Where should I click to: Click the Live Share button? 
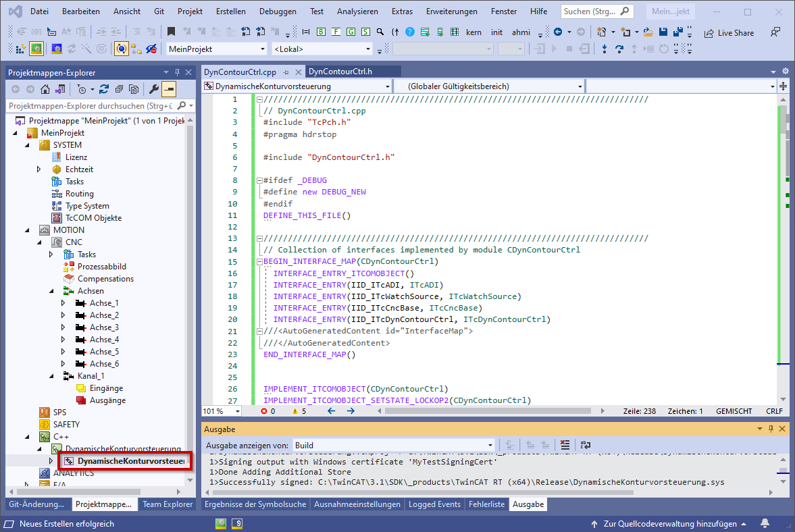click(x=729, y=33)
